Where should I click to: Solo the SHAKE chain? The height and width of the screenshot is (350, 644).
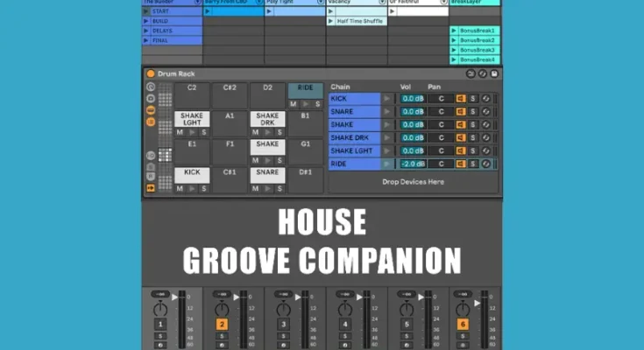click(473, 125)
